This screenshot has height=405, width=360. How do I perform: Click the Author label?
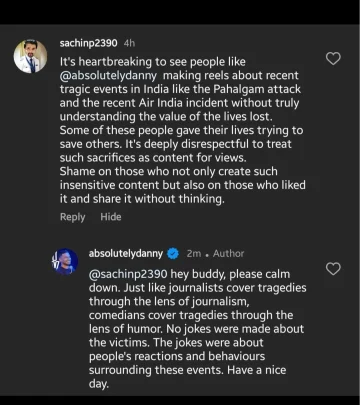(229, 254)
